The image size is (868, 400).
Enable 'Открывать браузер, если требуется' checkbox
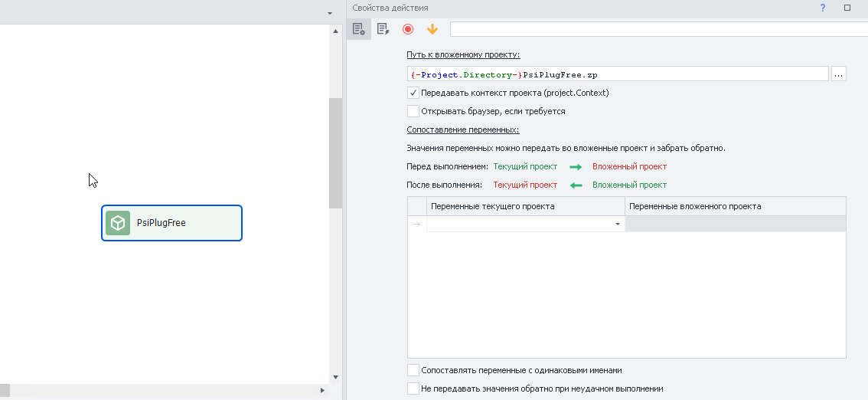point(413,111)
